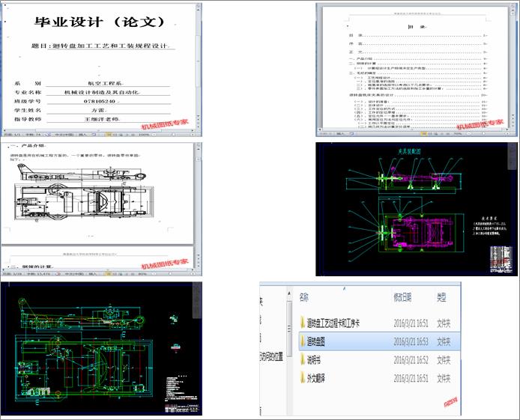This screenshot has height=420, width=520.
Task: Click the folder icon beside 说明书
Action: click(x=303, y=359)
